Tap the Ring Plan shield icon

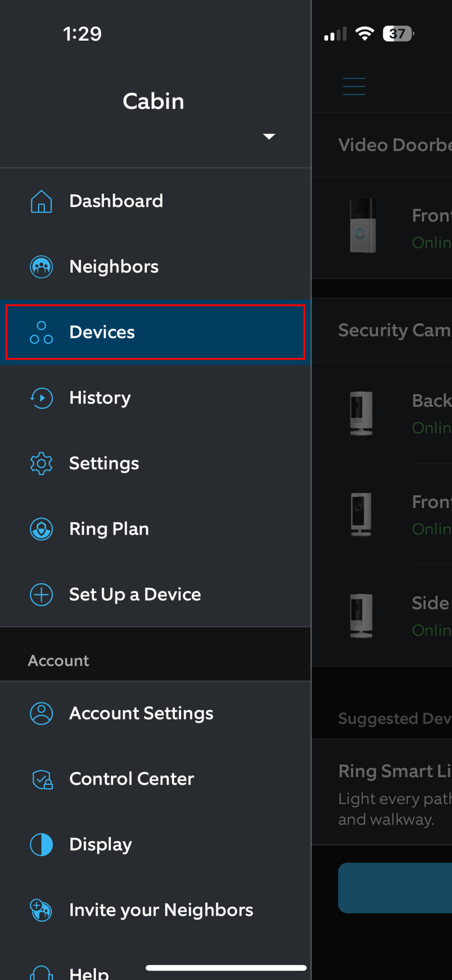coord(41,529)
